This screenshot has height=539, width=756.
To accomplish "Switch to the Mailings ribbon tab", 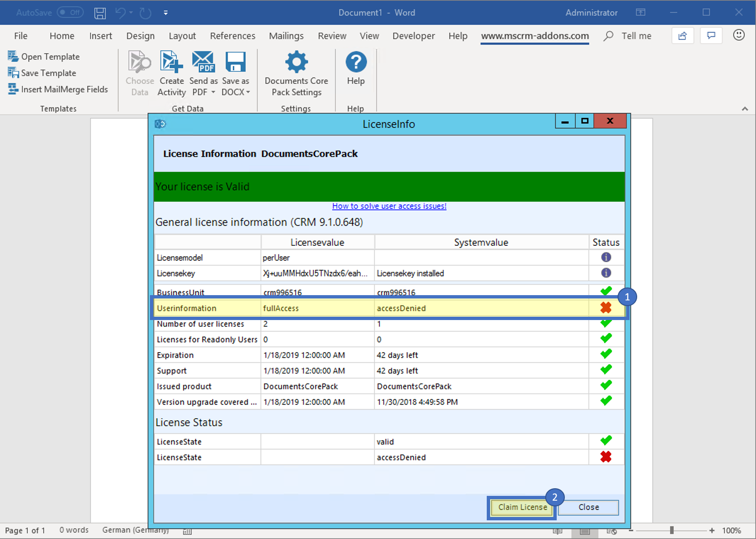I will pos(286,36).
